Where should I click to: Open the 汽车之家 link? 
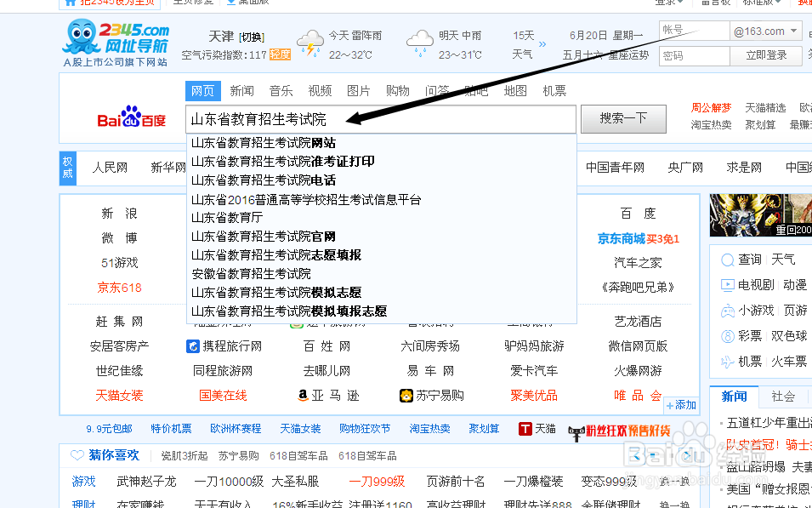click(638, 263)
